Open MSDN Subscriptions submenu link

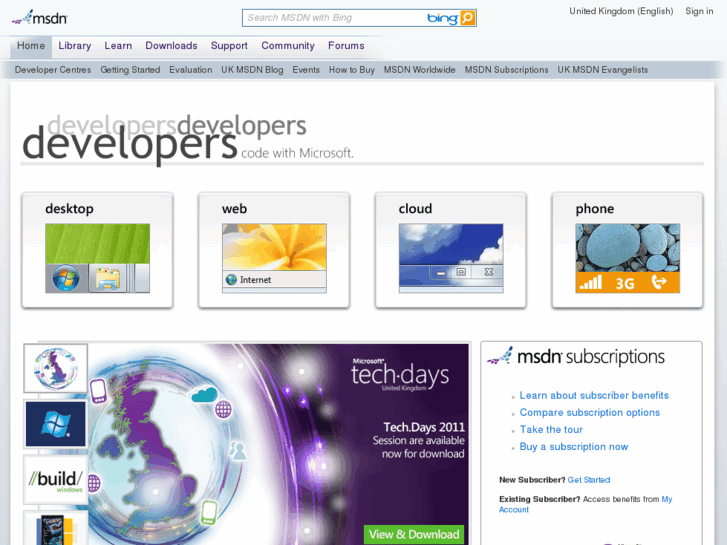[506, 70]
